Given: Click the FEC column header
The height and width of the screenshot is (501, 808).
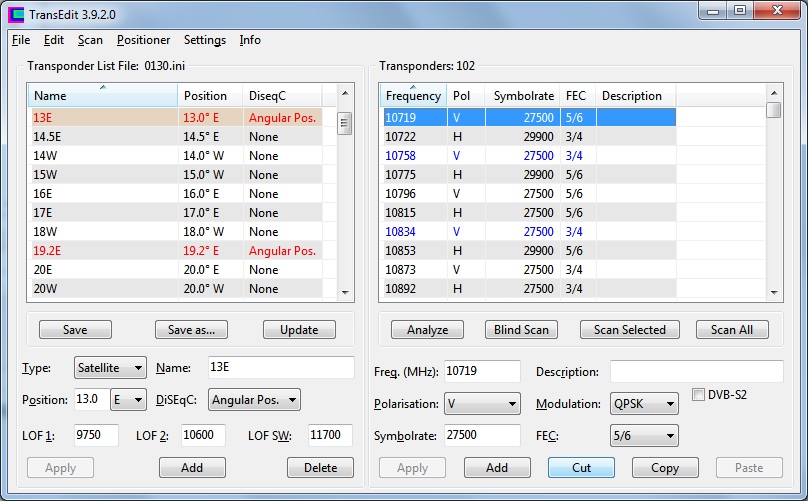Looking at the screenshot, I should coord(578,96).
